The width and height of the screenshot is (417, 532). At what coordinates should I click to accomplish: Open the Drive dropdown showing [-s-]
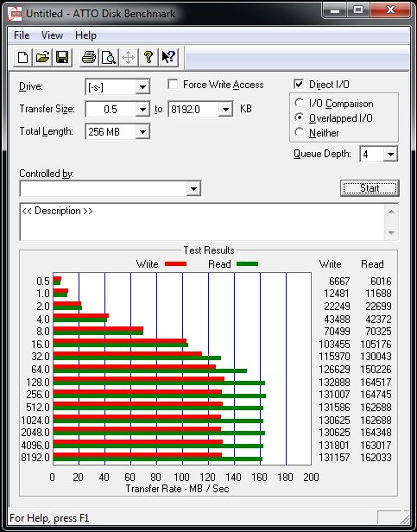coord(142,87)
